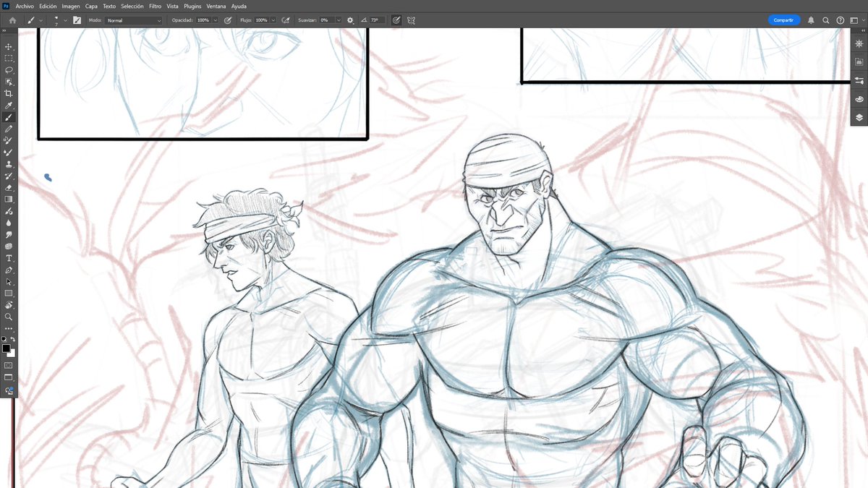
Task: Expand the collapsed right panel dock
Action: (863, 32)
